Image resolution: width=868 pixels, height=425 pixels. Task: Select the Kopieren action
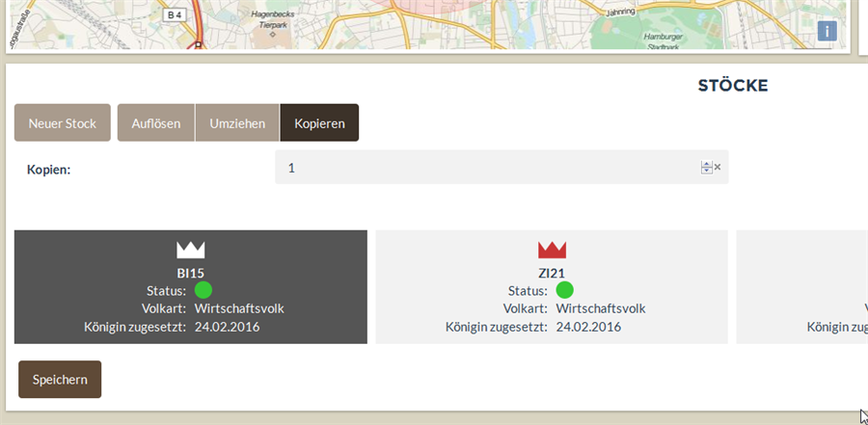[319, 122]
